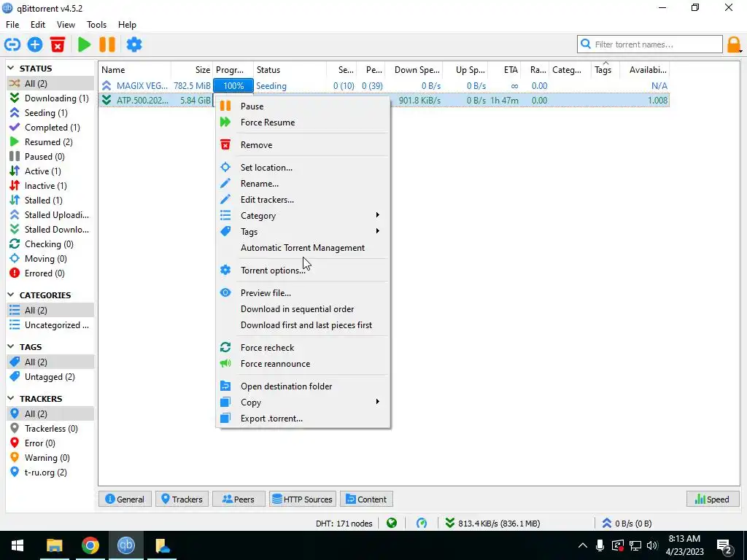
Task: Click the Add torrent file plus icon
Action: pos(35,44)
